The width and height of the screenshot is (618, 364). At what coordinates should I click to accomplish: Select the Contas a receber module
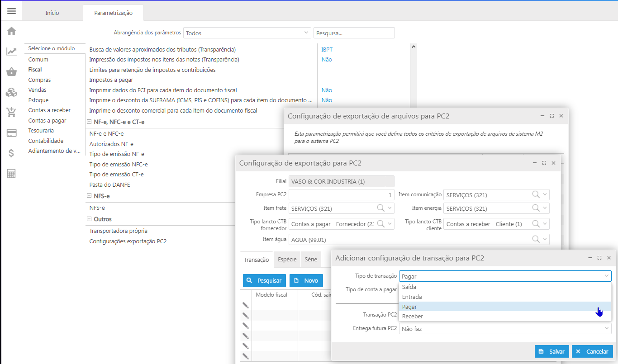pos(49,110)
